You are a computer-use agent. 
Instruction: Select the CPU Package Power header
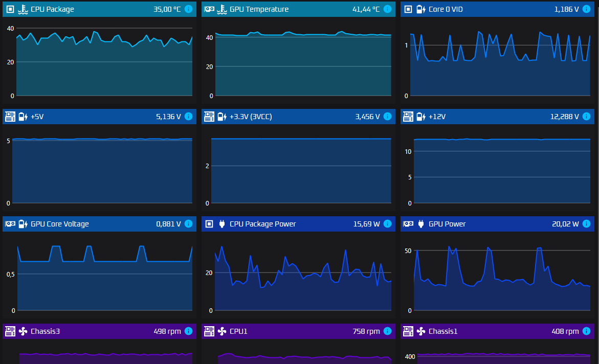coord(298,224)
